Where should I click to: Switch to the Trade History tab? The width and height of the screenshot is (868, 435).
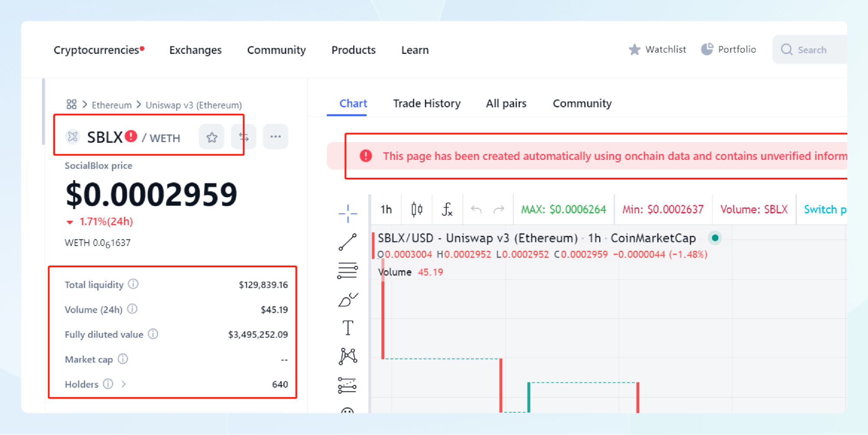pos(427,103)
